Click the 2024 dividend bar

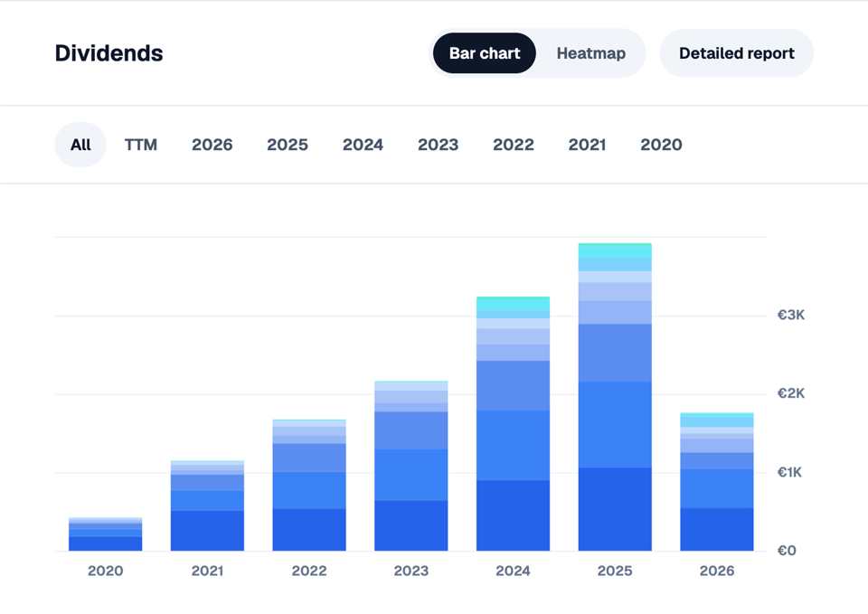tap(513, 423)
